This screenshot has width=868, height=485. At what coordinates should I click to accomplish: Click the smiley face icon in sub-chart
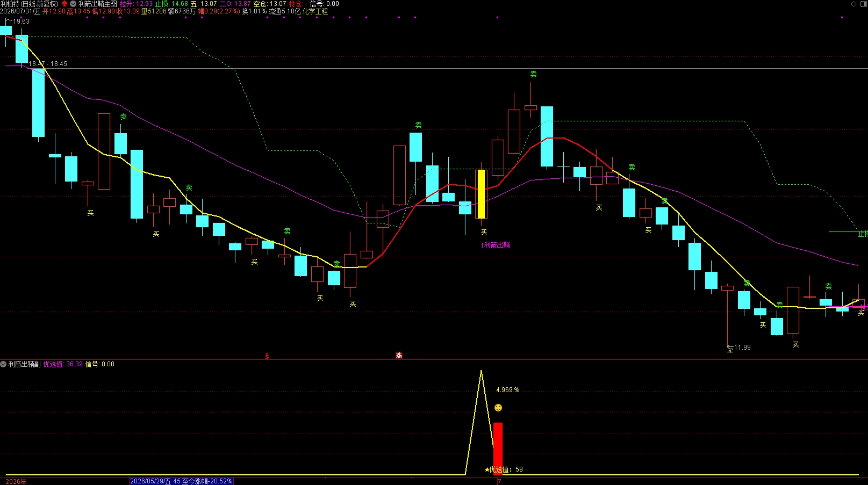pyautogui.click(x=498, y=408)
